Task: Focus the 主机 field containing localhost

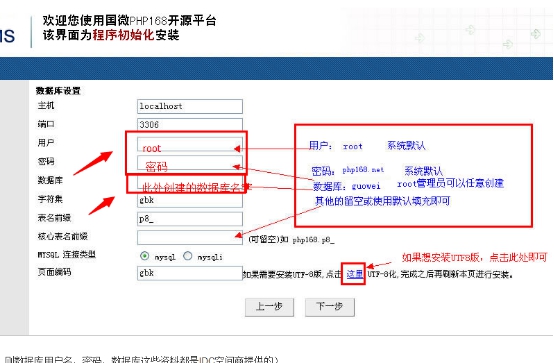Action: point(190,106)
